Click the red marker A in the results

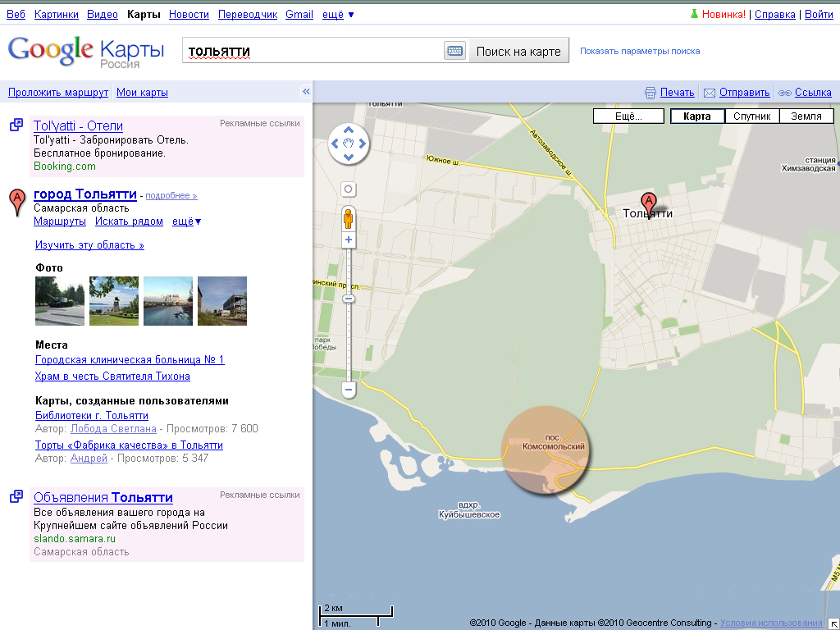18,202
